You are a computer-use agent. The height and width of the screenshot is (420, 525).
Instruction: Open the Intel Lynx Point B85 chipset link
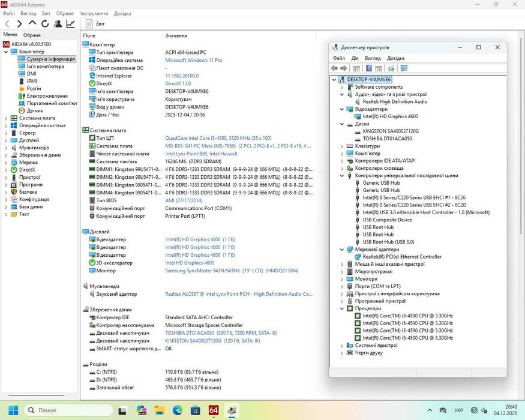201,154
